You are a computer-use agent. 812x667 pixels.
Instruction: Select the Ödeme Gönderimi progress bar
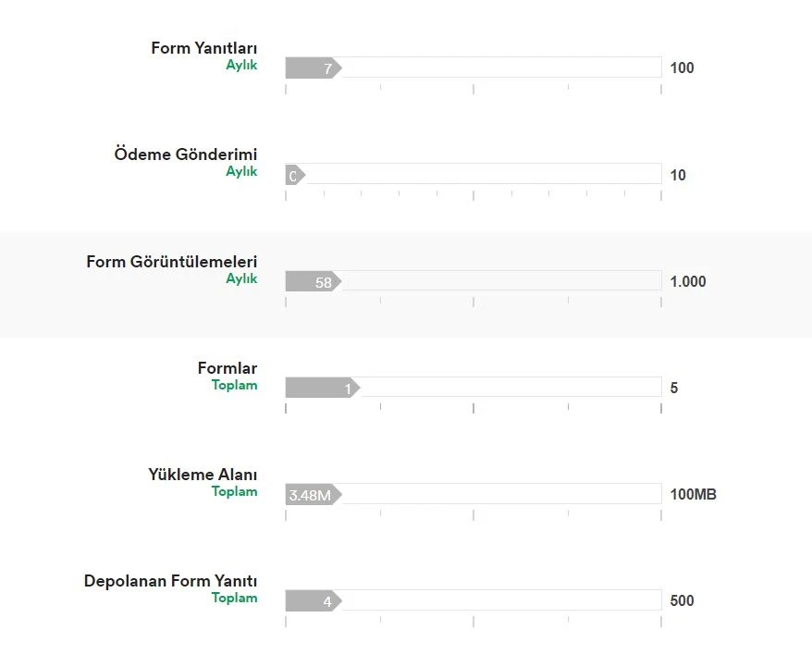(472, 174)
